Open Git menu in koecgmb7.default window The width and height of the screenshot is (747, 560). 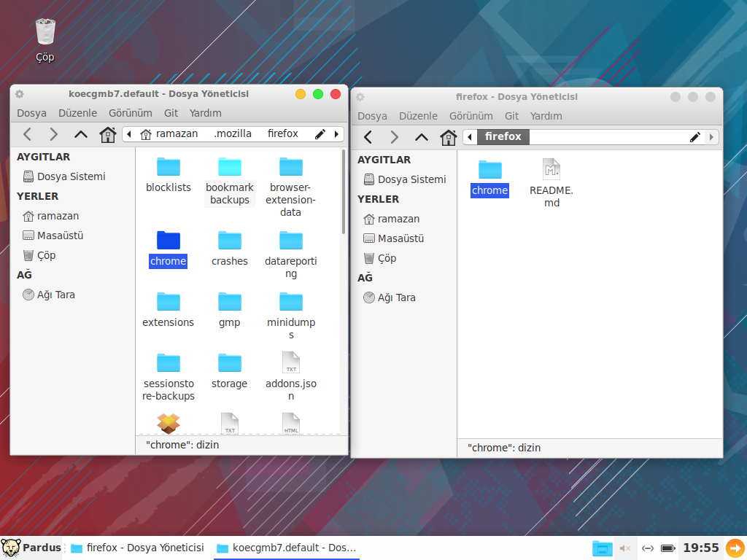click(x=171, y=113)
